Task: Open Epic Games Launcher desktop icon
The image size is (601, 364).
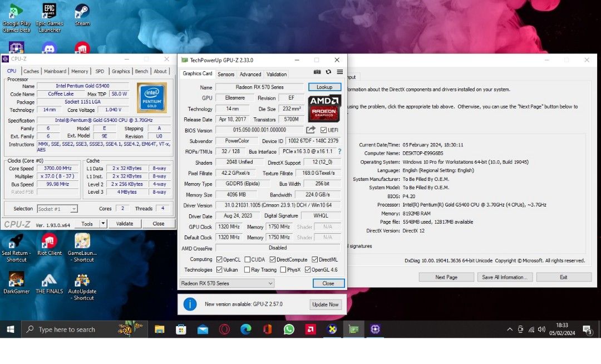Action: click(x=50, y=18)
